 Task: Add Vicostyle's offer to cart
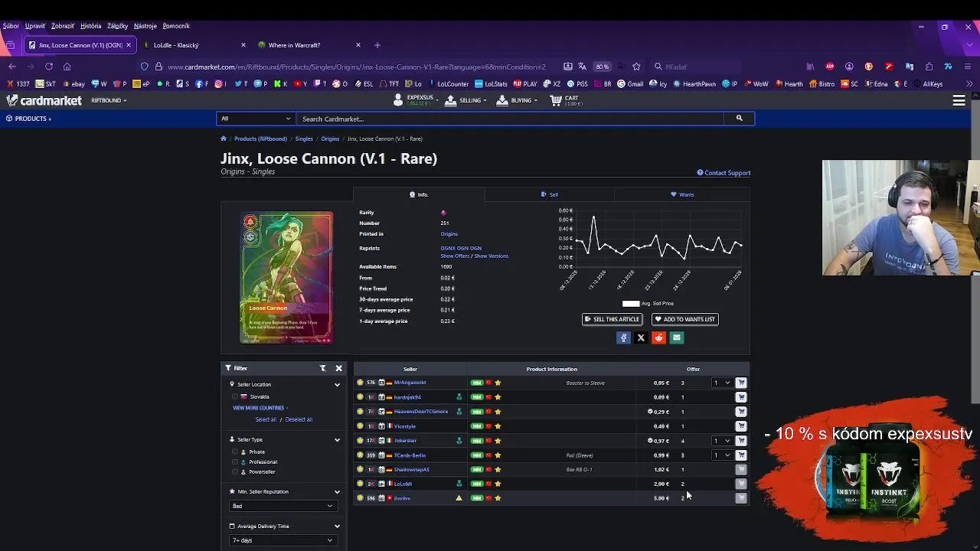(x=741, y=426)
